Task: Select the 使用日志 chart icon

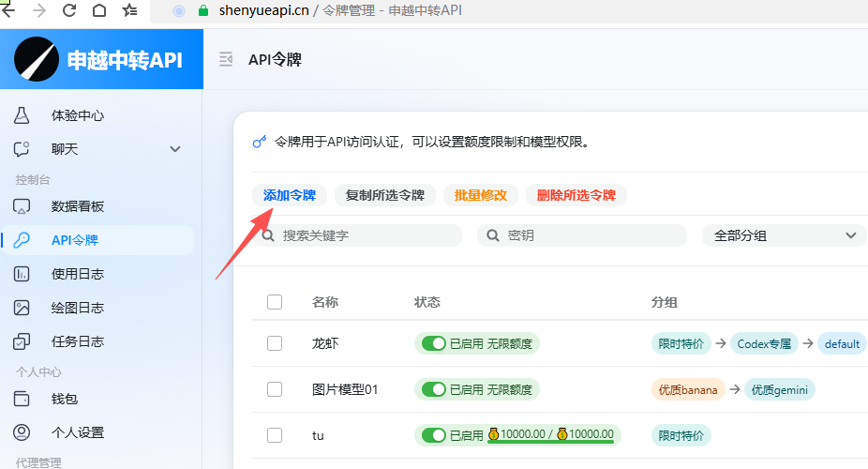Action: 22,274
